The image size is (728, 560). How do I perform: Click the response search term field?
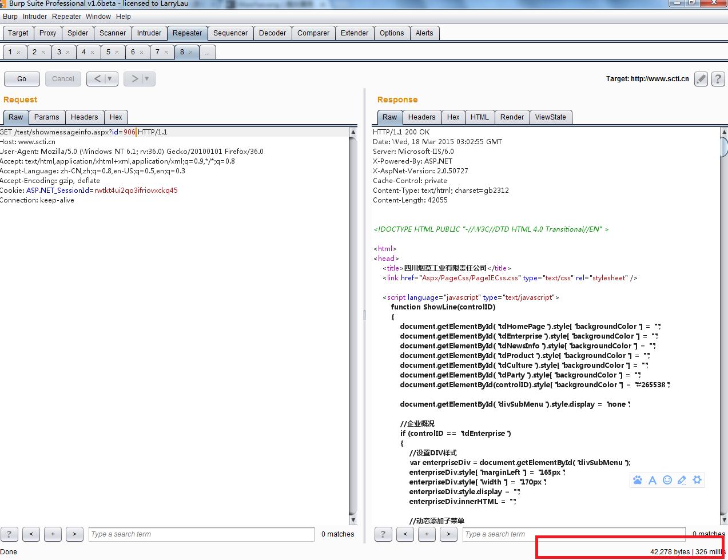click(574, 534)
